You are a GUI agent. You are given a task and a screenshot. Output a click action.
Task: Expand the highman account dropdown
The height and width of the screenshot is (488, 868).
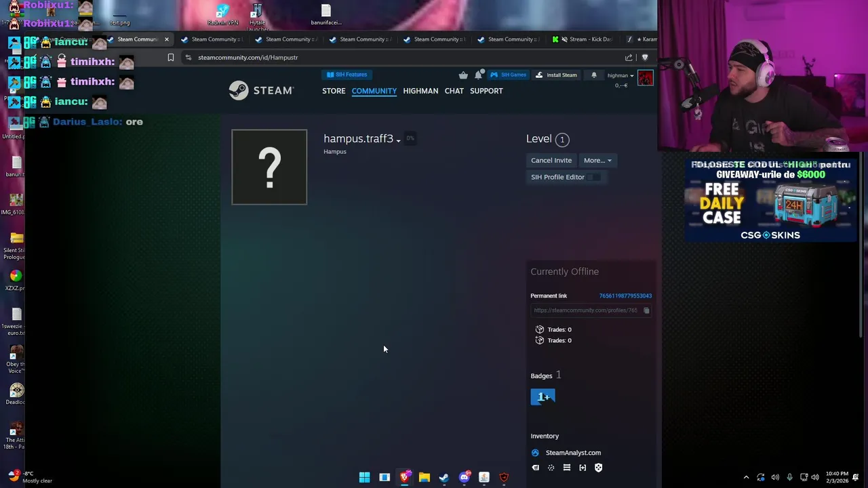(x=620, y=75)
